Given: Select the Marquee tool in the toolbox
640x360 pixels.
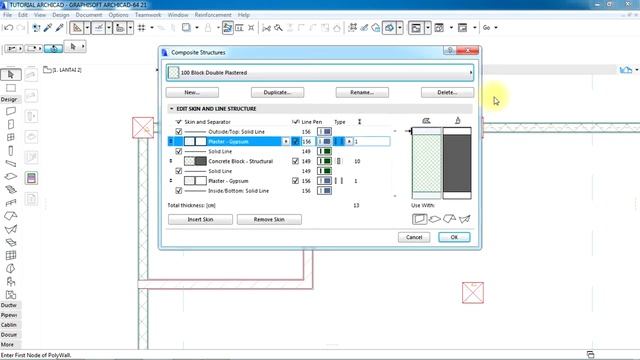Looking at the screenshot, I should [11, 88].
